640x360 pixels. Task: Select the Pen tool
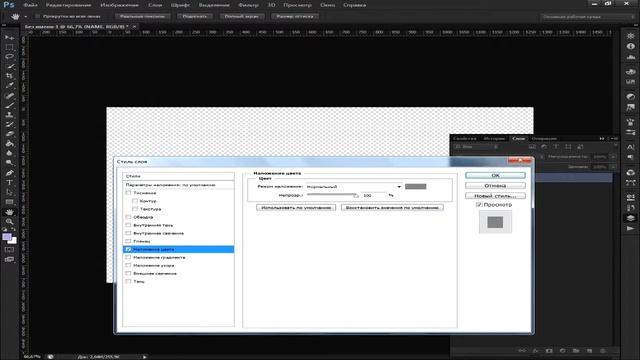tap(9, 173)
